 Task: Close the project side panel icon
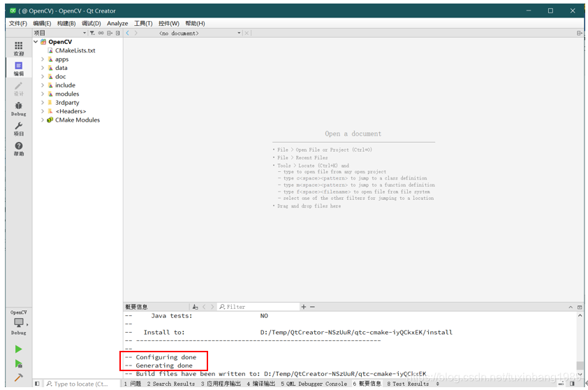(118, 33)
